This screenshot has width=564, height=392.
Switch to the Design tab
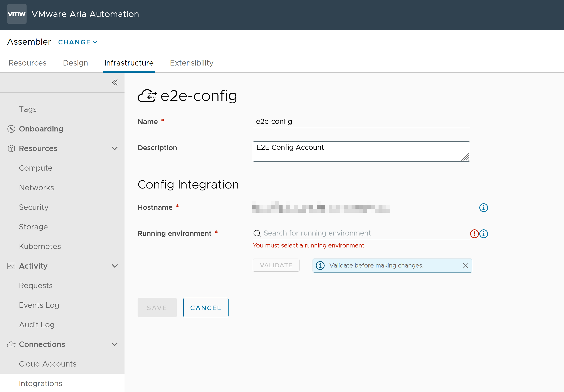(x=76, y=63)
